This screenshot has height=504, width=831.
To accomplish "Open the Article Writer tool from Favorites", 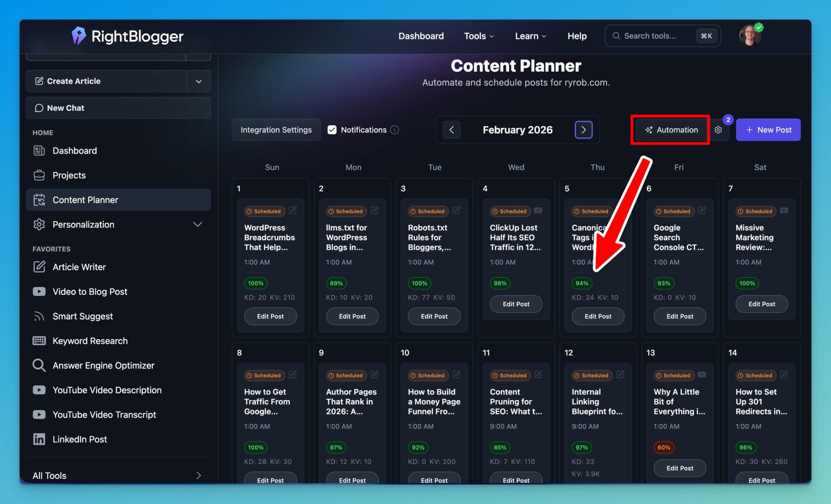I will click(x=39, y=267).
